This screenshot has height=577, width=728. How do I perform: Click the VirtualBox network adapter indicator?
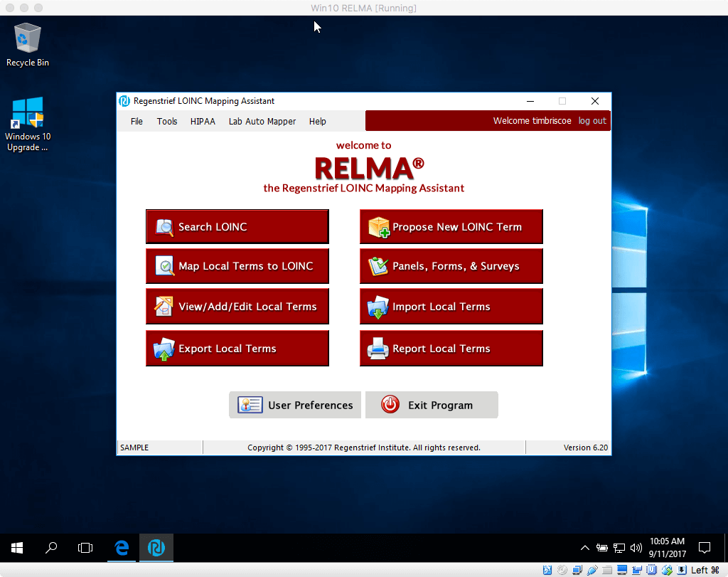pos(577,570)
